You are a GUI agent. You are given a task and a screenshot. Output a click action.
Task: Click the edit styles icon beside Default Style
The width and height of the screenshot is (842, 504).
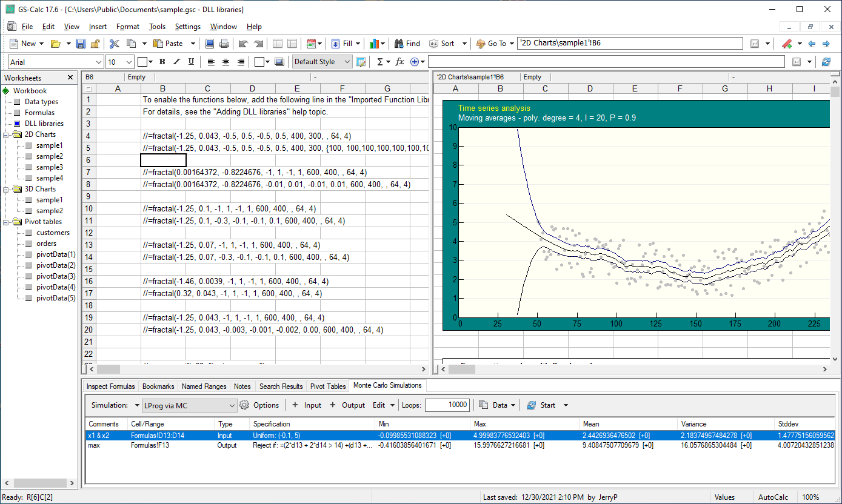coord(361,62)
